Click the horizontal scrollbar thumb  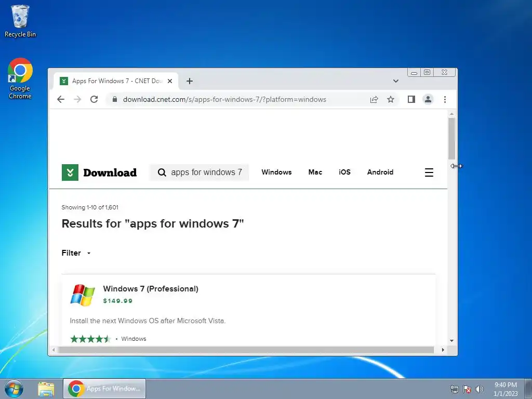(x=246, y=350)
